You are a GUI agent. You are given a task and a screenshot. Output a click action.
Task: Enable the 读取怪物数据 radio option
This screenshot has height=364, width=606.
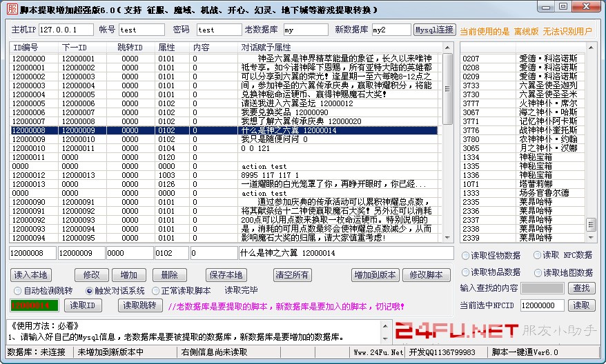point(465,256)
